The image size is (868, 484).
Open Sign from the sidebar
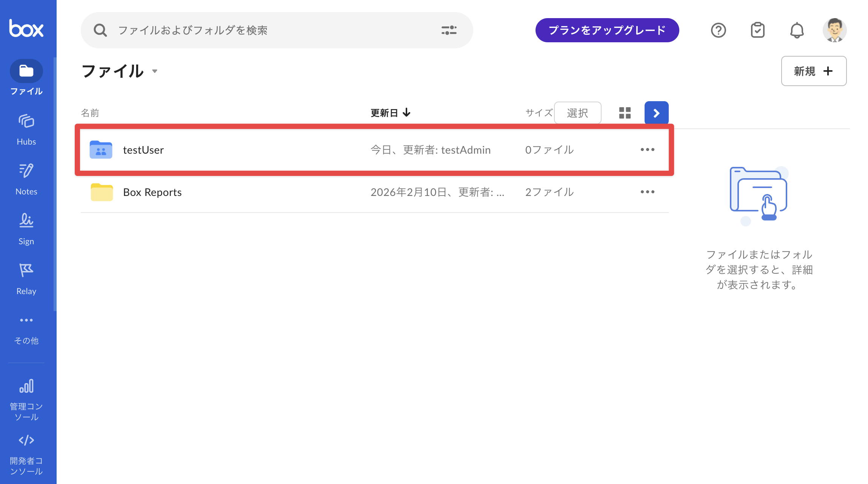coord(26,229)
